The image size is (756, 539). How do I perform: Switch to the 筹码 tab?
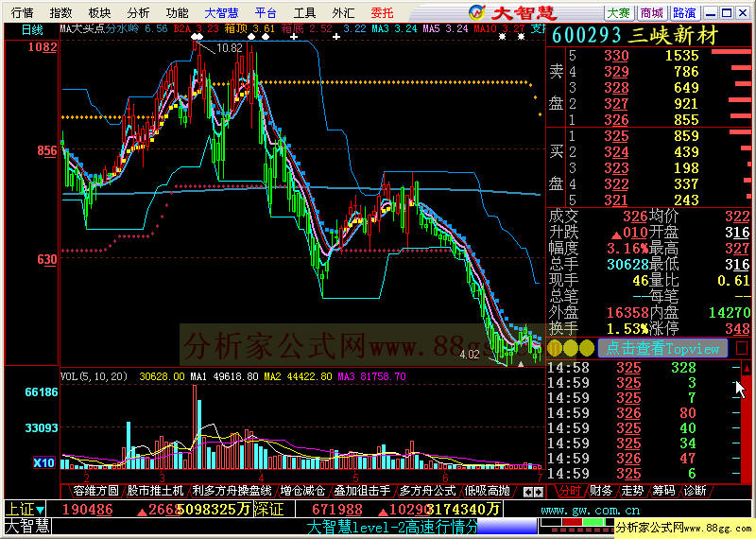[664, 491]
